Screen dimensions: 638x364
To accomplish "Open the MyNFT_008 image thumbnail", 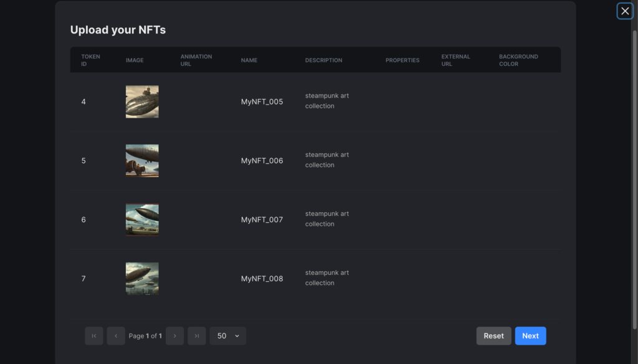I will coord(142,279).
